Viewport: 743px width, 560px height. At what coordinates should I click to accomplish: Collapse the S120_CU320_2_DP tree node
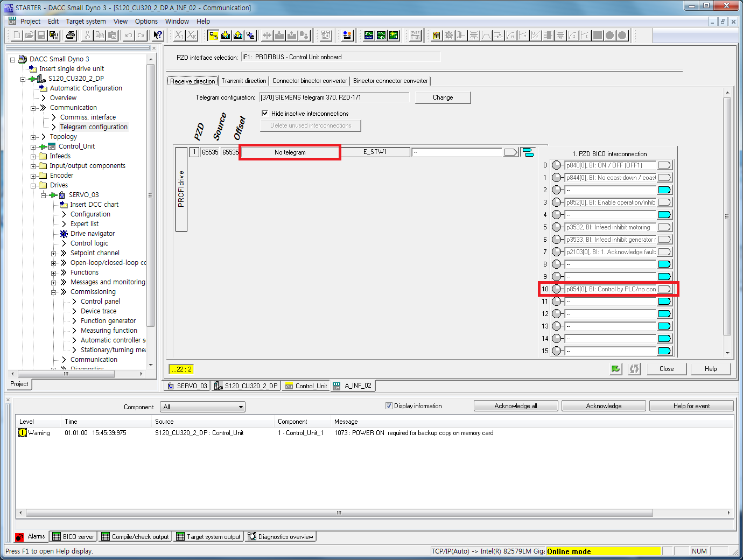[23, 79]
